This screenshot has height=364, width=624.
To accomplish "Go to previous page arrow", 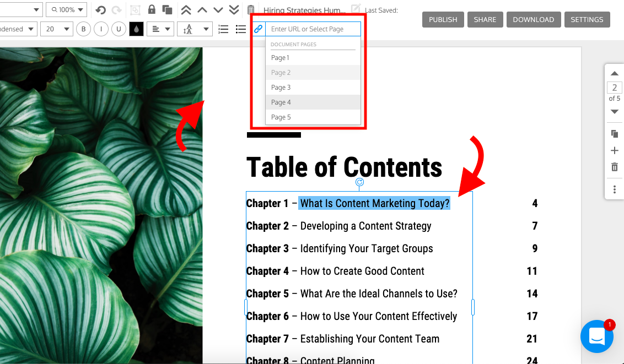I will pos(615,73).
